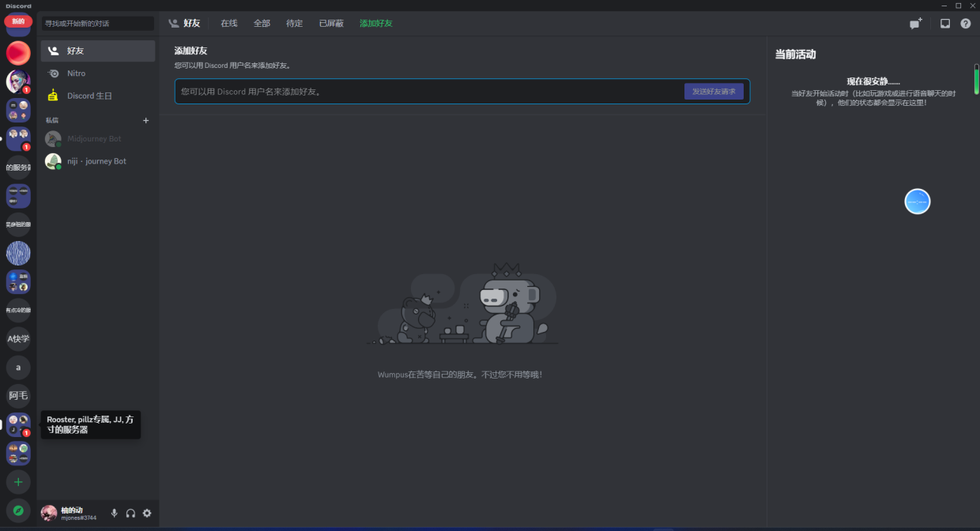980x531 pixels.
Task: Toggle the headphones deafen icon
Action: [x=130, y=514]
